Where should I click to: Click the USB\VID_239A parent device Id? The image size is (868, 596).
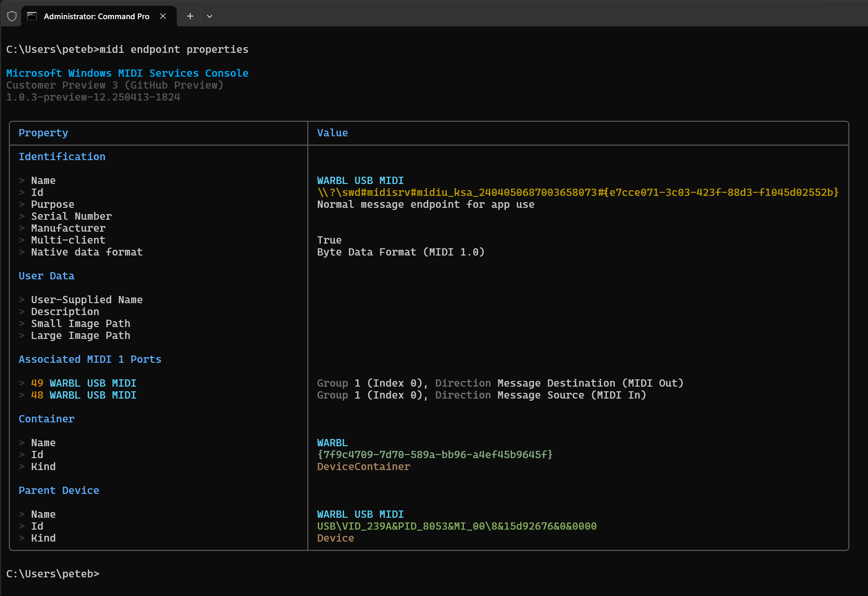(456, 526)
